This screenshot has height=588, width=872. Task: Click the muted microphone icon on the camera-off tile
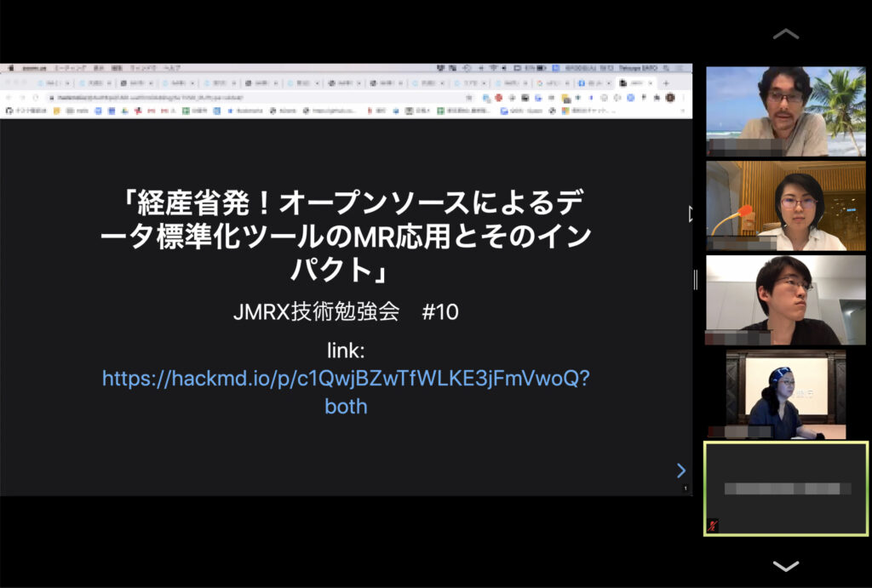[713, 525]
